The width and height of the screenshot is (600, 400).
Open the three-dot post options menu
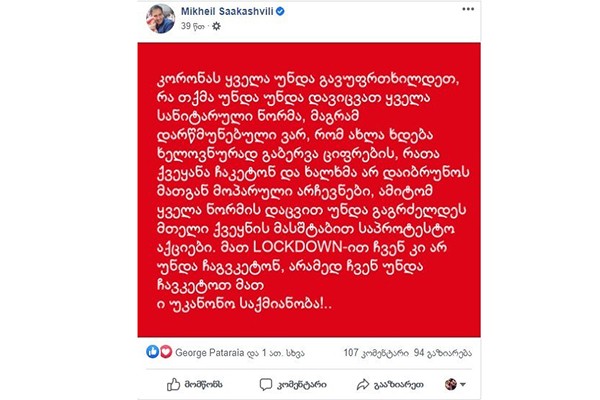pos(468,9)
